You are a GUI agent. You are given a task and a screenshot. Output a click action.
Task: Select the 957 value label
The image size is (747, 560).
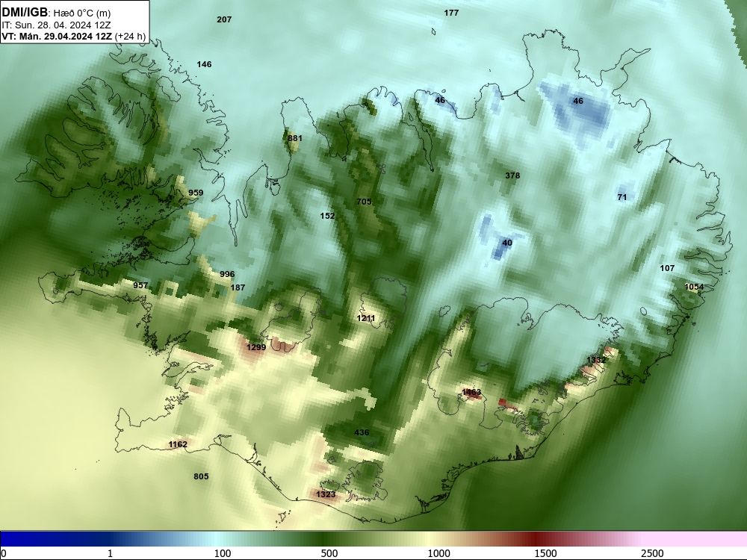tap(140, 286)
